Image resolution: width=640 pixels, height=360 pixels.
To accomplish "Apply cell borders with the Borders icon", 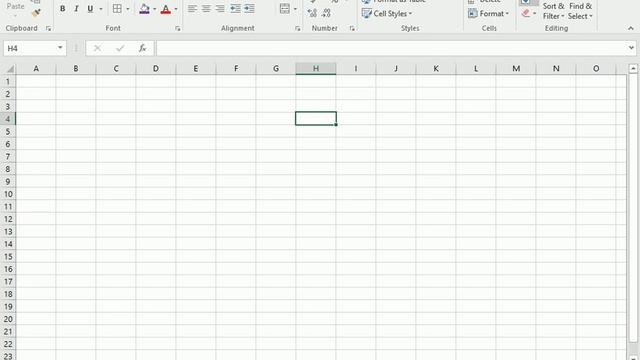I will click(117, 9).
